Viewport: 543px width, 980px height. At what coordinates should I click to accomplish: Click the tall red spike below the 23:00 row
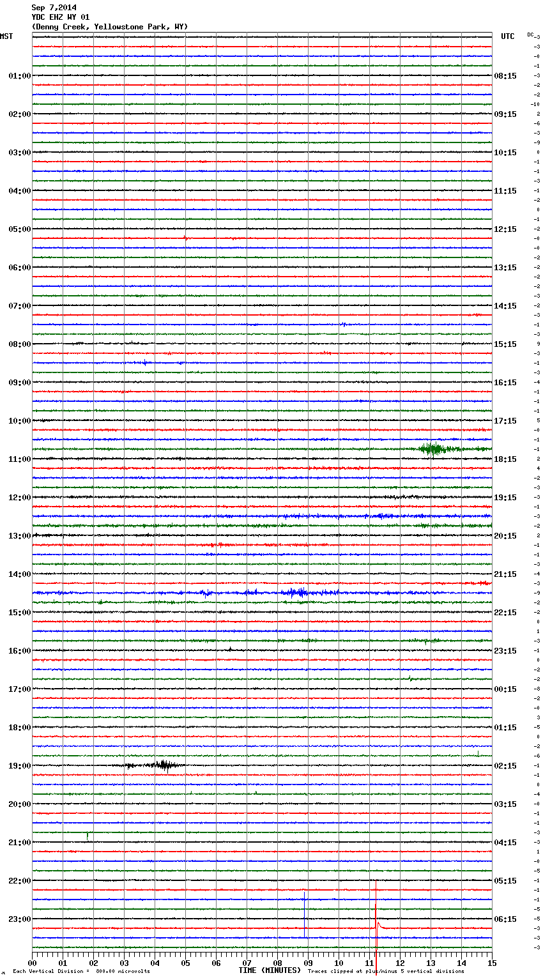coord(376,928)
